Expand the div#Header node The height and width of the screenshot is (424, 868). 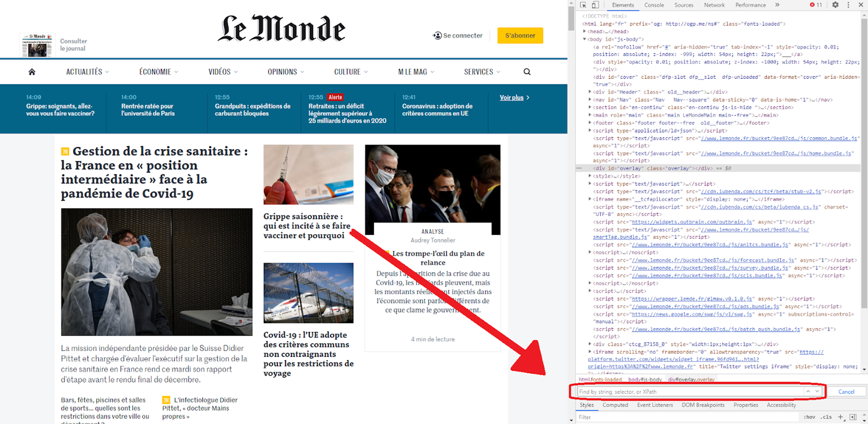[590, 92]
